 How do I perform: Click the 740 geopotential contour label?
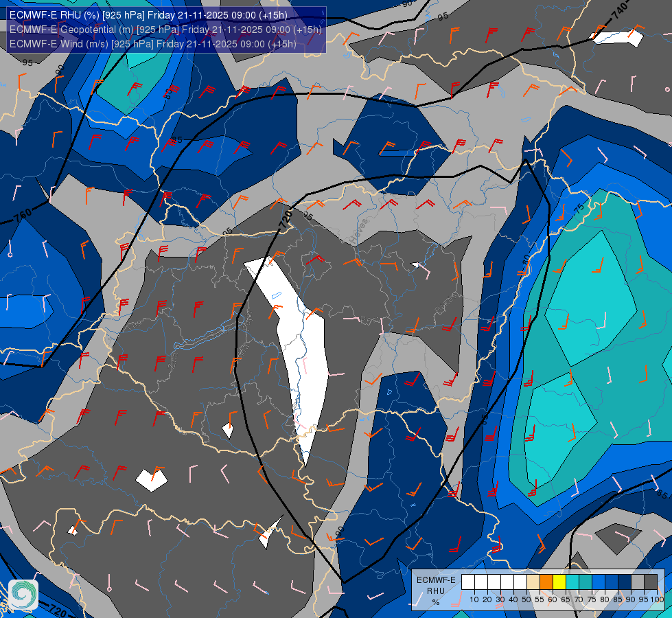pos(620,10)
